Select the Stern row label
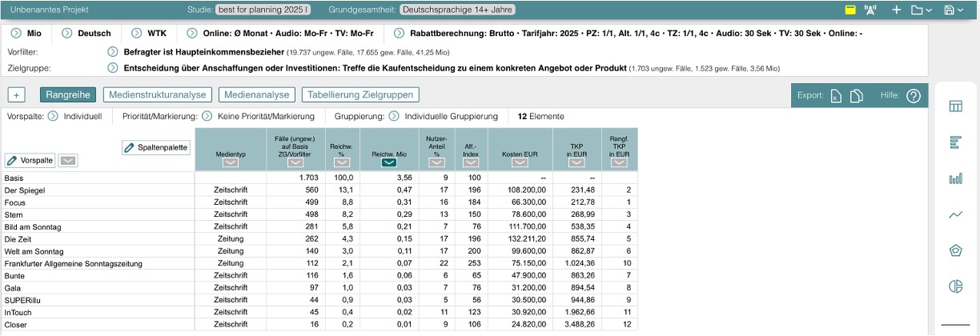This screenshot has width=980, height=336. tap(14, 214)
